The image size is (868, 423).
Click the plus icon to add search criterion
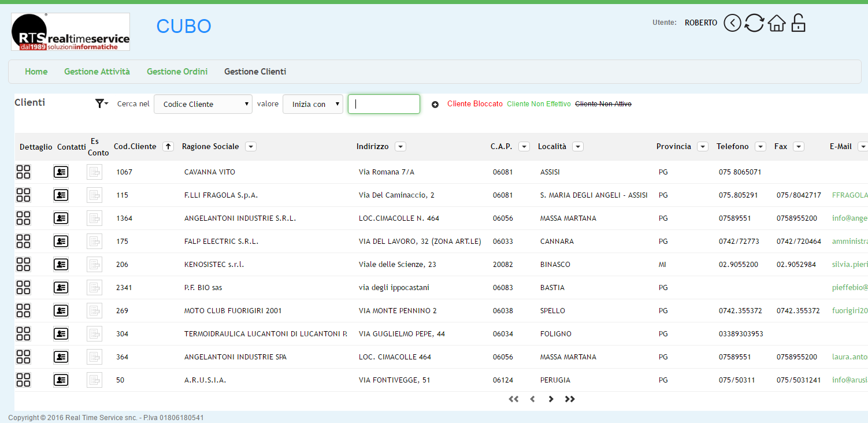pos(435,105)
